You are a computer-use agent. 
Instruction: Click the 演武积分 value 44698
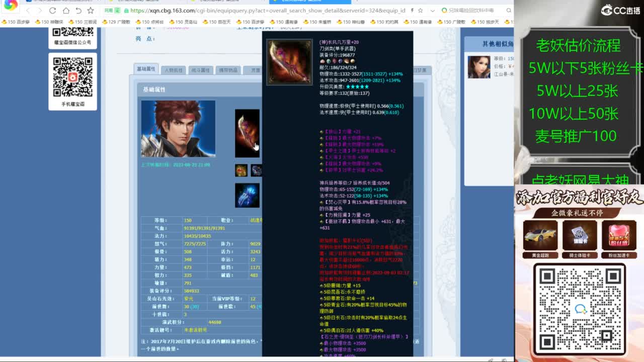[x=215, y=322]
